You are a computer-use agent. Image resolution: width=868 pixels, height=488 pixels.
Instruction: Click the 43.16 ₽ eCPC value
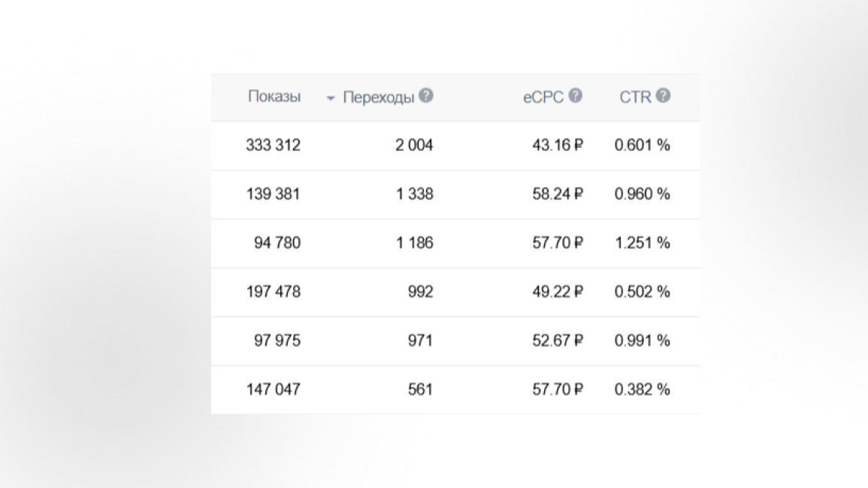pos(557,146)
